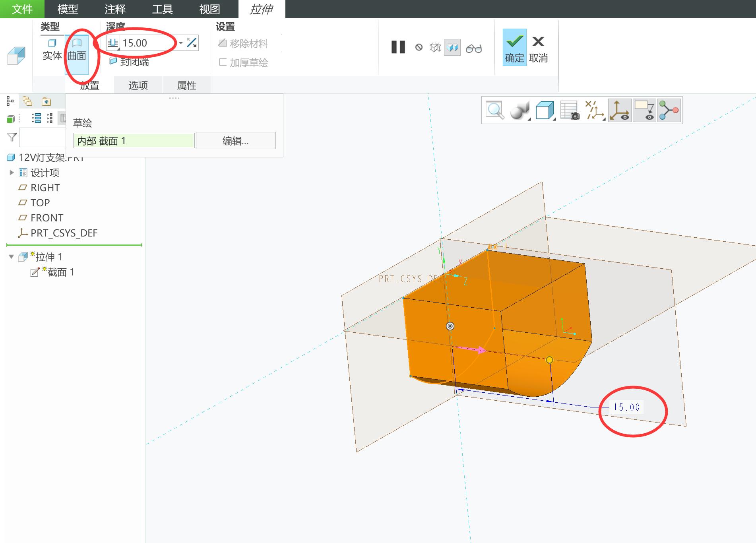Open the saved orientations cube icon

545,111
